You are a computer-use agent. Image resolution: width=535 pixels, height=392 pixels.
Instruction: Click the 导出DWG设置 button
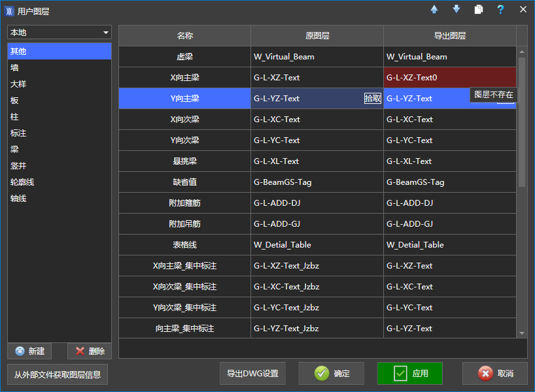(x=252, y=374)
